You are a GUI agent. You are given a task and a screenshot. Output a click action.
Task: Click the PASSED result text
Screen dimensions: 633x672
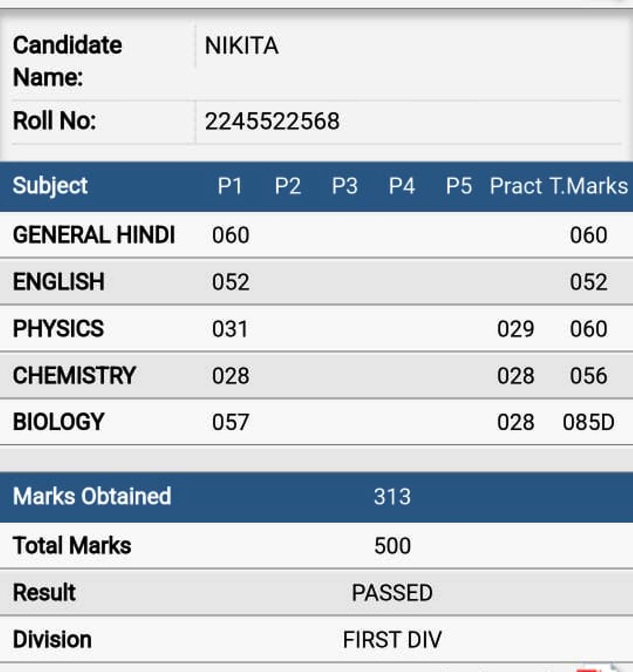392,593
